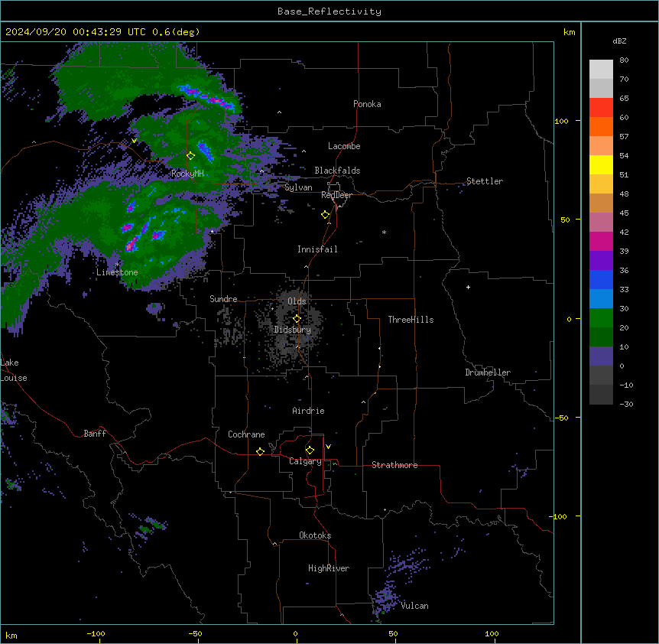
Task: Click the Ponoka city label
Action: pos(367,104)
